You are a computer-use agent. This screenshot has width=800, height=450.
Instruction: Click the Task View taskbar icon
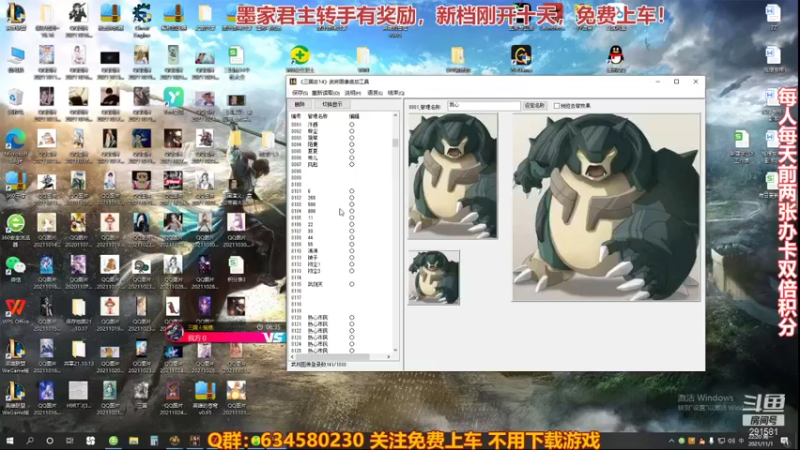pos(70,441)
